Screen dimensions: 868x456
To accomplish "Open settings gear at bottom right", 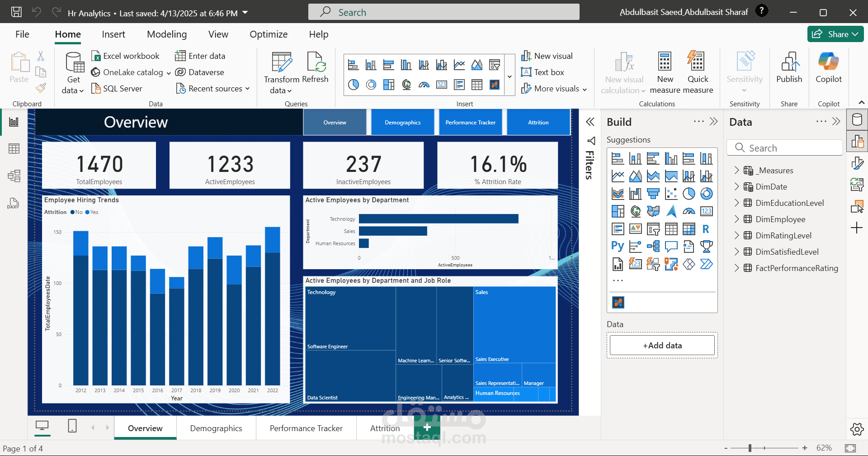I will pos(857,429).
